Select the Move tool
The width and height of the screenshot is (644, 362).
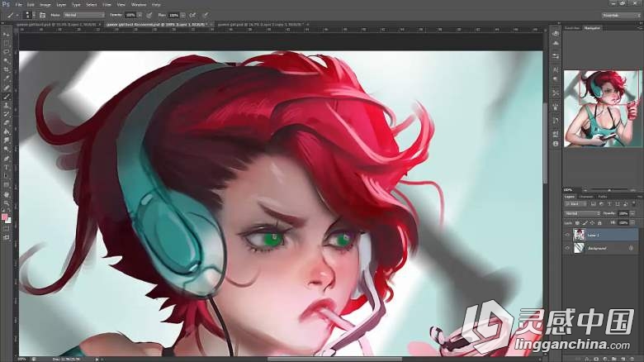[x=6, y=34]
